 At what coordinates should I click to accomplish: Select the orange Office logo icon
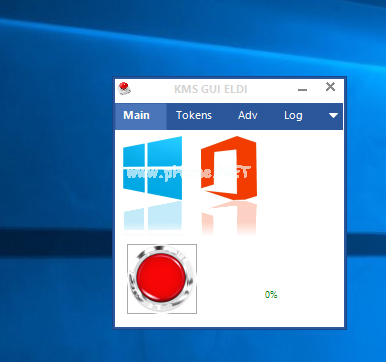click(229, 168)
